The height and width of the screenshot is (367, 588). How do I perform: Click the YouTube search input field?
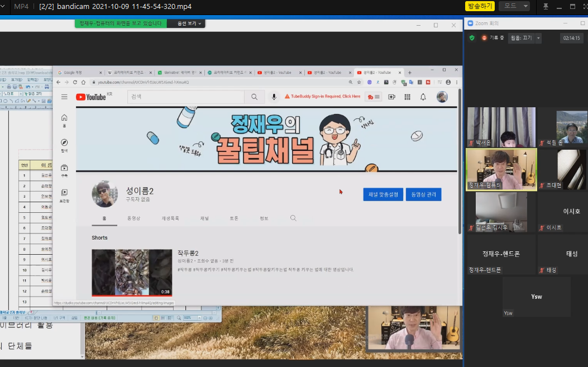coord(186,97)
